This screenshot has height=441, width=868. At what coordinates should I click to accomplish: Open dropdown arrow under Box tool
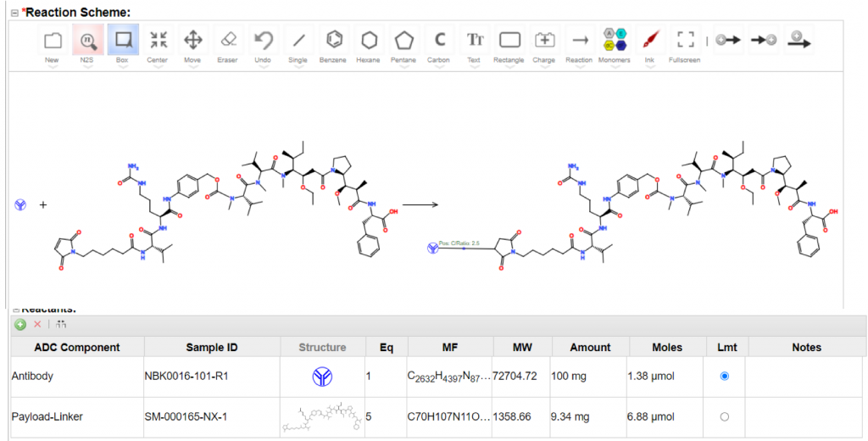(x=123, y=67)
